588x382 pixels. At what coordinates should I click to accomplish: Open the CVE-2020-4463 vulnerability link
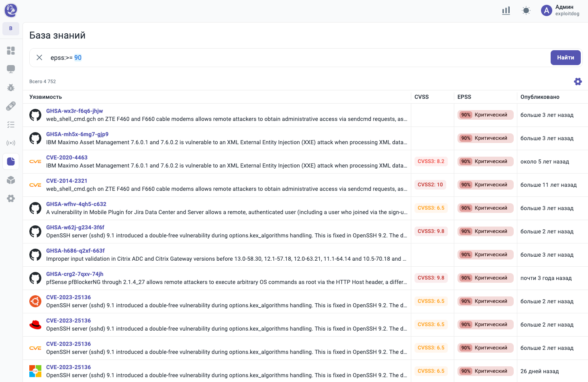pyautogui.click(x=67, y=157)
